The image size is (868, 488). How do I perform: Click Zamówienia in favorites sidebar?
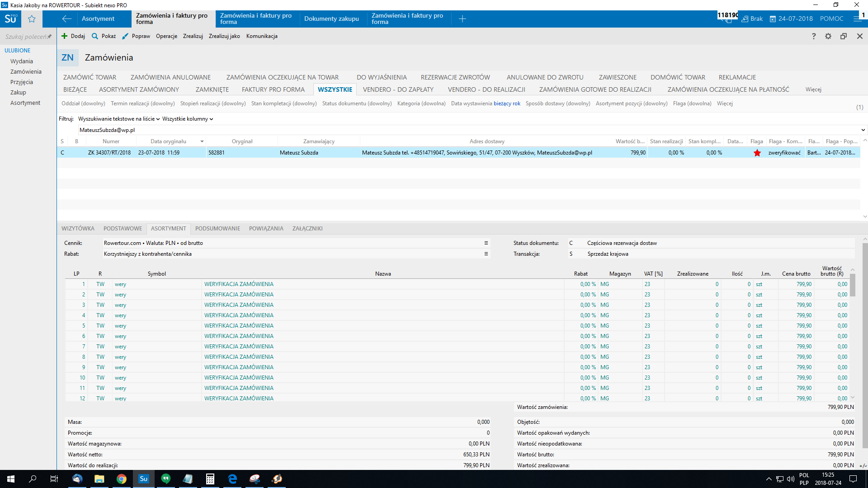26,72
